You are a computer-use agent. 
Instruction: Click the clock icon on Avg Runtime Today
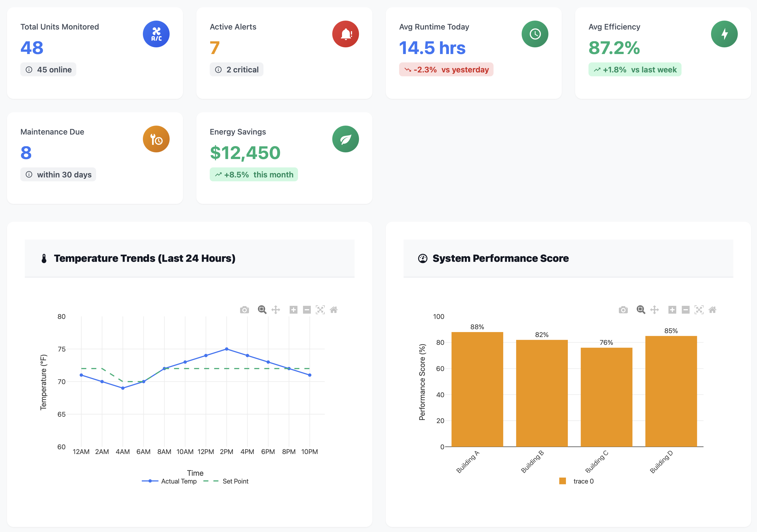pos(534,34)
